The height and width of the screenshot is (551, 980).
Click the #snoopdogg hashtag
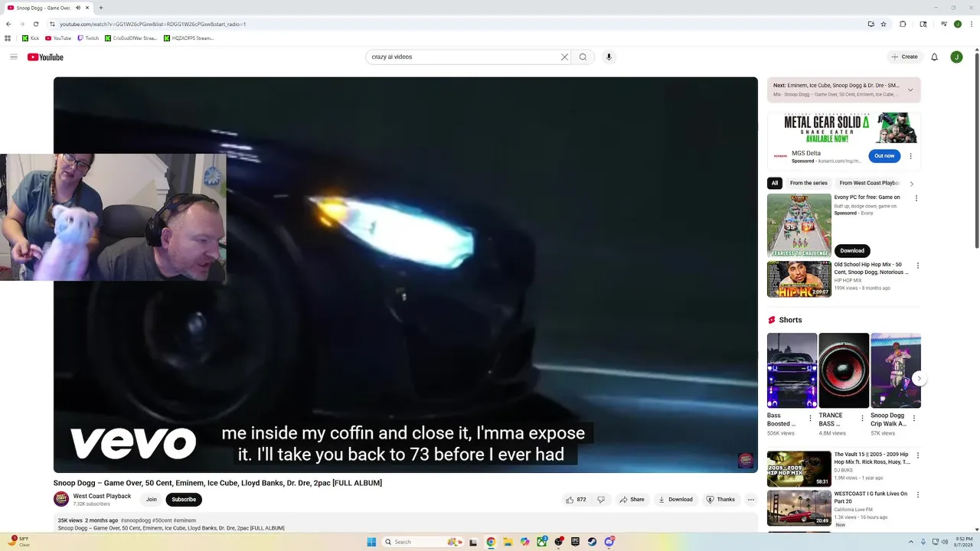click(x=136, y=520)
